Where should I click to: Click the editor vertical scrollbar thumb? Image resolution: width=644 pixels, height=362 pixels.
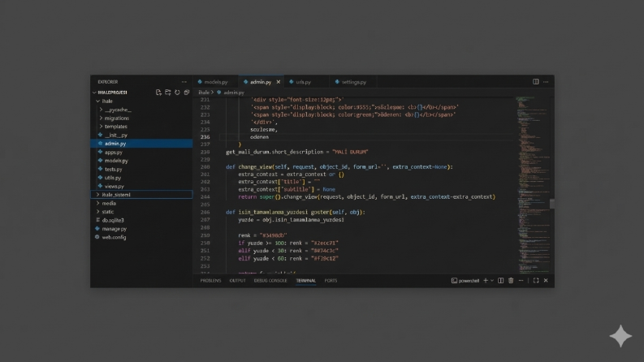[552, 204]
